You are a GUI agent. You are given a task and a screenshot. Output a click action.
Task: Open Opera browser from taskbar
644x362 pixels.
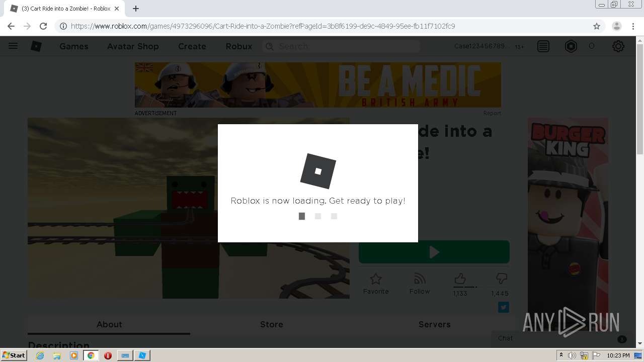(108, 355)
